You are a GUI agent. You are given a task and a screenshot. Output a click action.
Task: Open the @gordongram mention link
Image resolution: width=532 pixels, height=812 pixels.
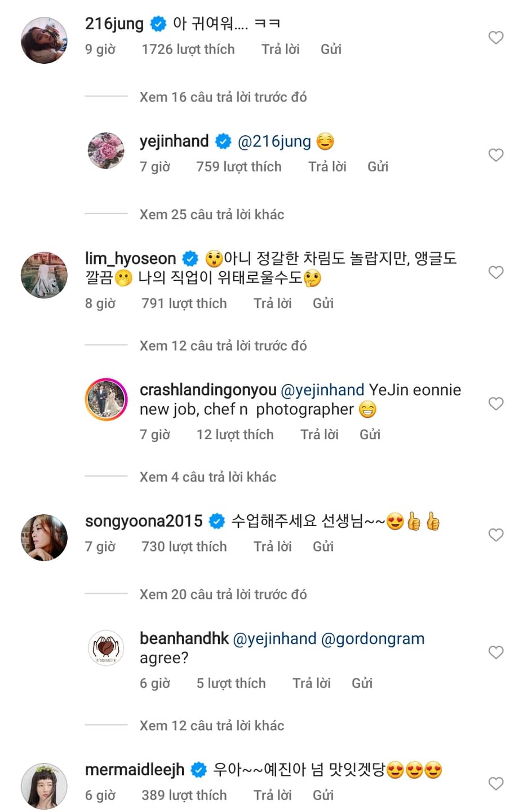[x=373, y=638]
